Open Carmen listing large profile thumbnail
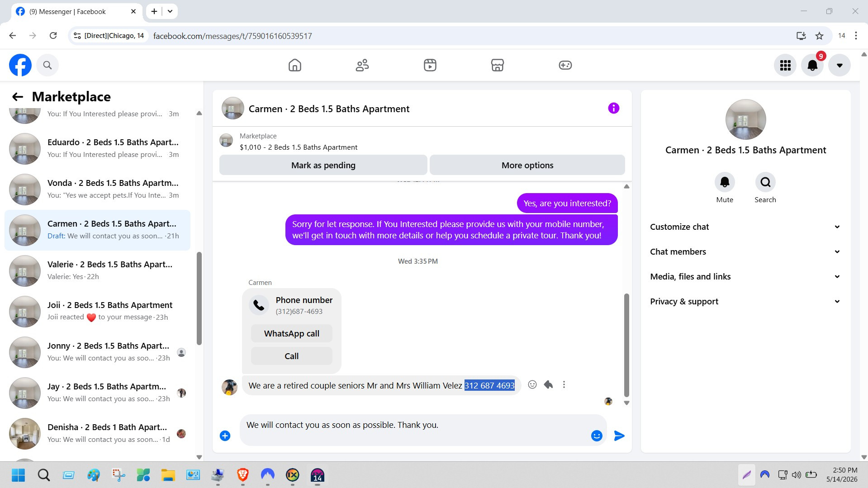The height and width of the screenshot is (488, 868). tap(745, 119)
